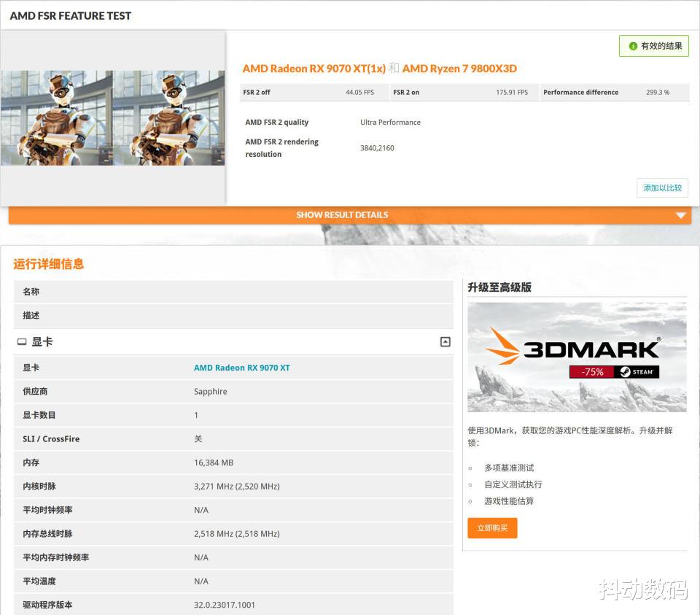
Task: Click the Sapphire vendor value
Action: pyautogui.click(x=210, y=391)
